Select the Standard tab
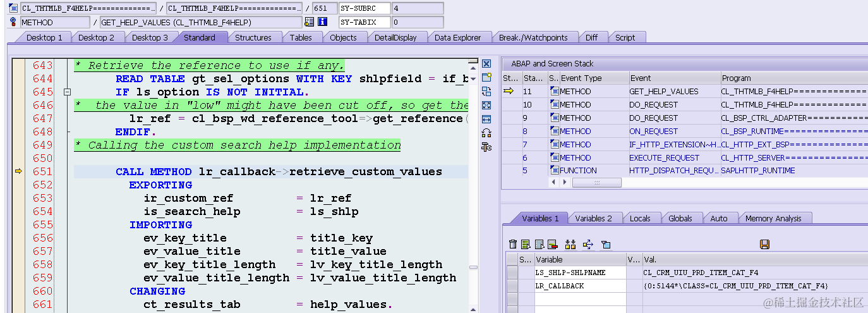The width and height of the screenshot is (868, 313). tap(200, 37)
